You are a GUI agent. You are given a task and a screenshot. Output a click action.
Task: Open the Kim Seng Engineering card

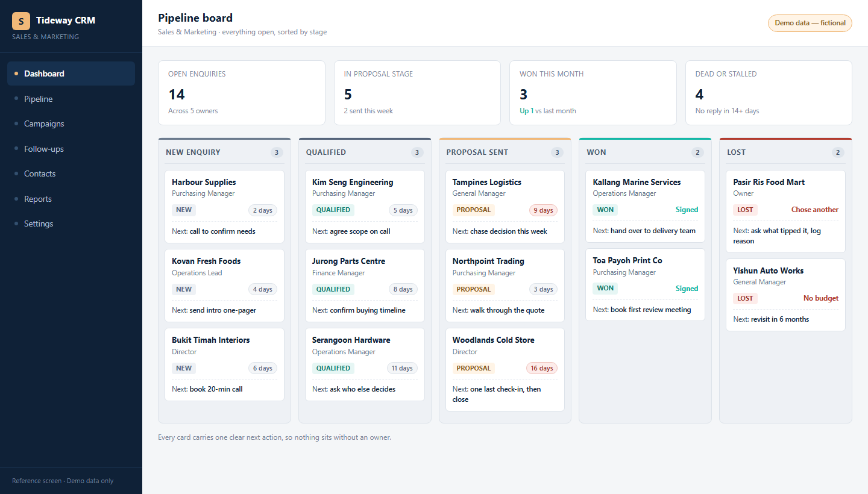point(365,207)
